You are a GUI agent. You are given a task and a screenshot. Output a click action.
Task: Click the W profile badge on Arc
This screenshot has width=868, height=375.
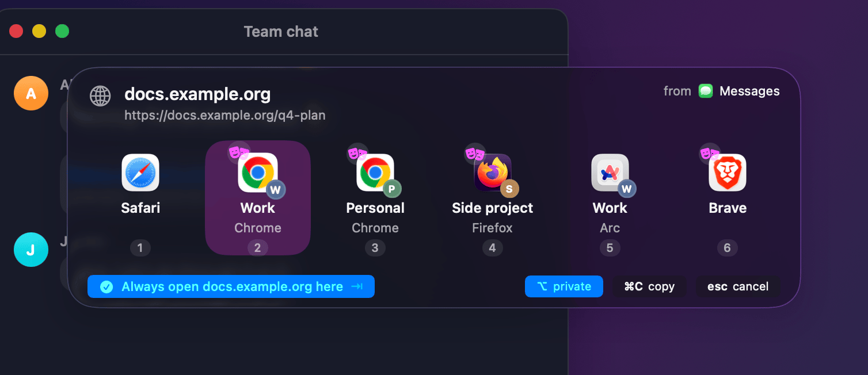627,189
